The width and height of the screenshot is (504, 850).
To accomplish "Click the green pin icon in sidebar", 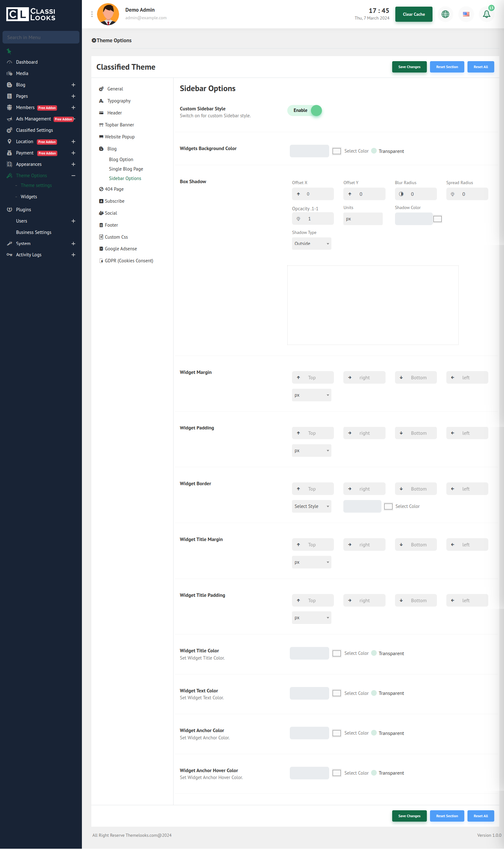I will (x=9, y=51).
